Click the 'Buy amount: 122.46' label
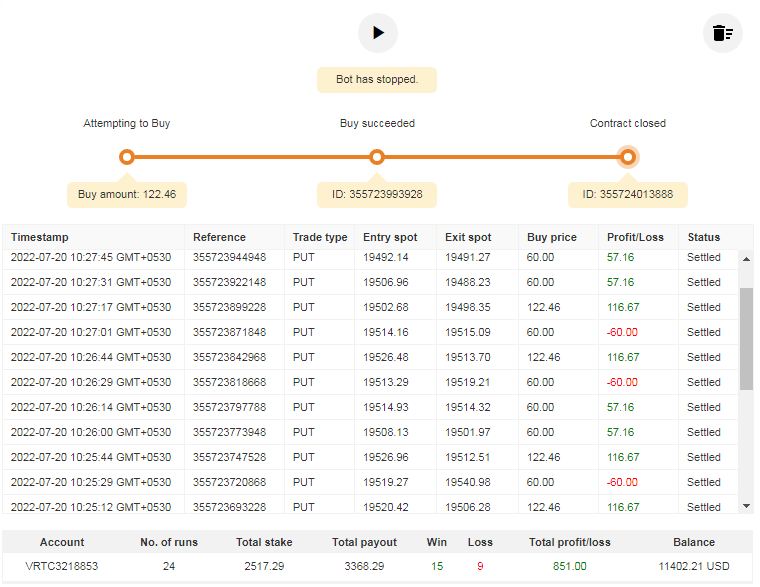 (x=127, y=194)
